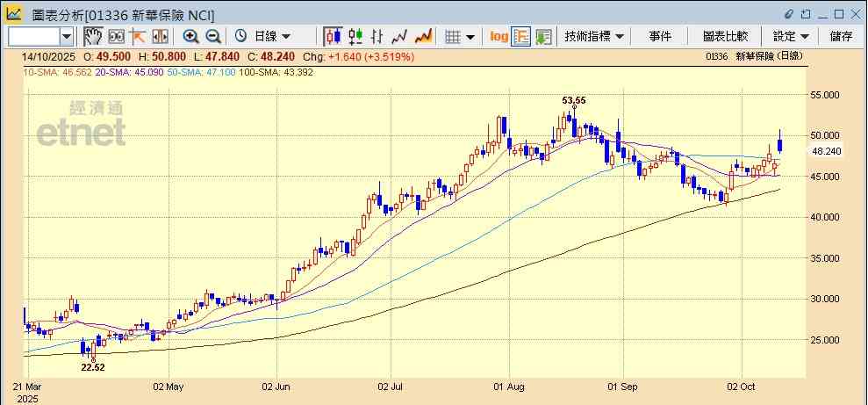Image resolution: width=868 pixels, height=405 pixels.
Task: Click the 事件 button
Action: (660, 36)
